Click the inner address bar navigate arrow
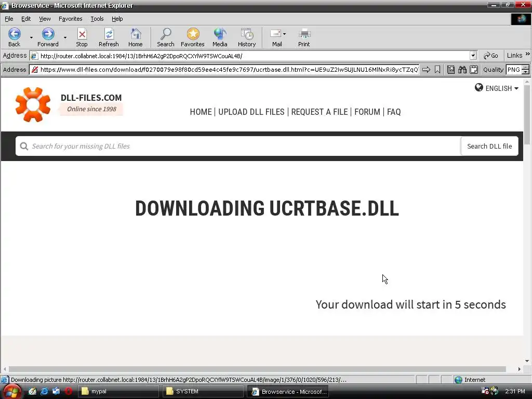Screen dimensions: 532x399 [427, 70]
